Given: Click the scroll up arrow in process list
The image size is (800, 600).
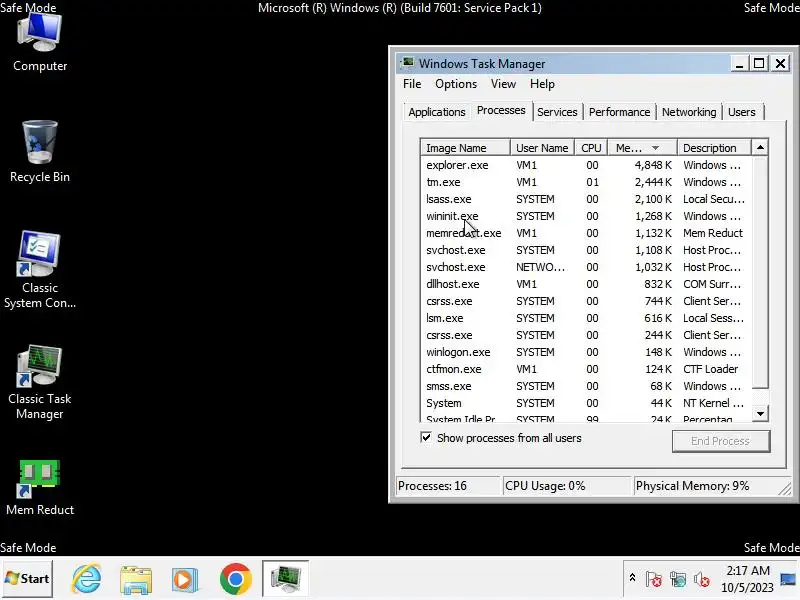Looking at the screenshot, I should (x=760, y=147).
